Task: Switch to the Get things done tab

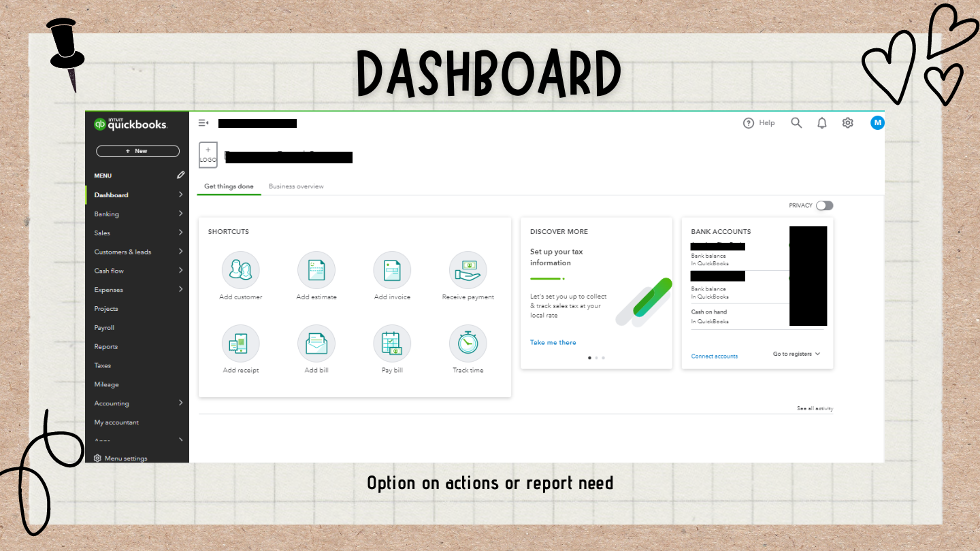Action: (x=229, y=186)
